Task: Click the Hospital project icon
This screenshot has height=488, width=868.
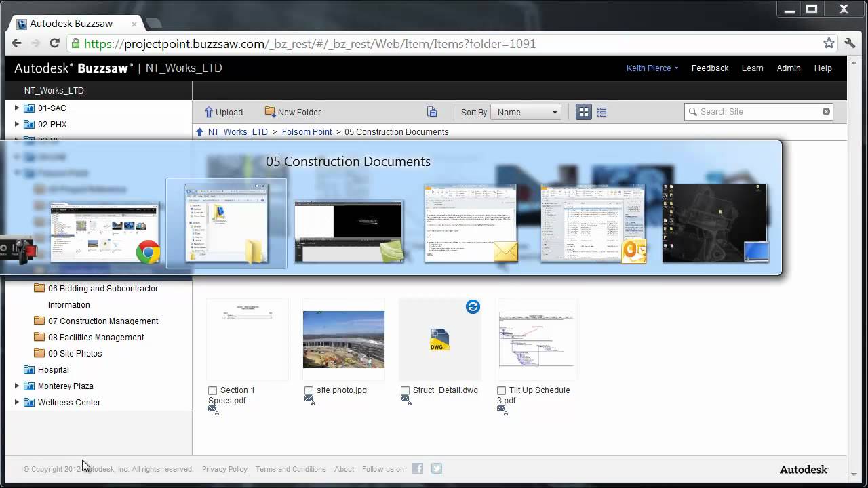Action: tap(29, 369)
